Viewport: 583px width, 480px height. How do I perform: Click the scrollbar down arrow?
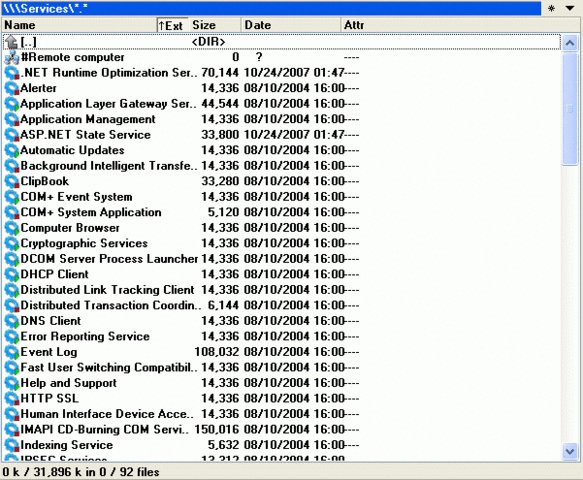pyautogui.click(x=570, y=452)
